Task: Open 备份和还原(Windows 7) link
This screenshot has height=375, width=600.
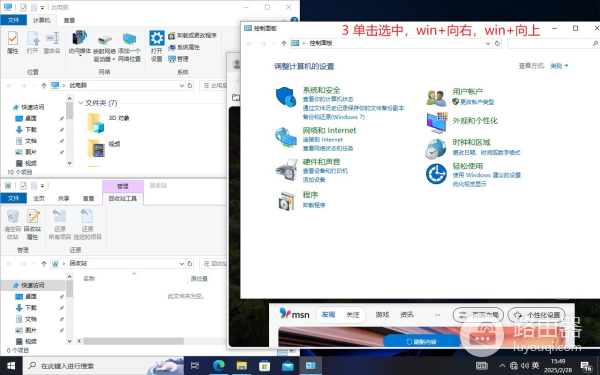Action: pos(334,117)
